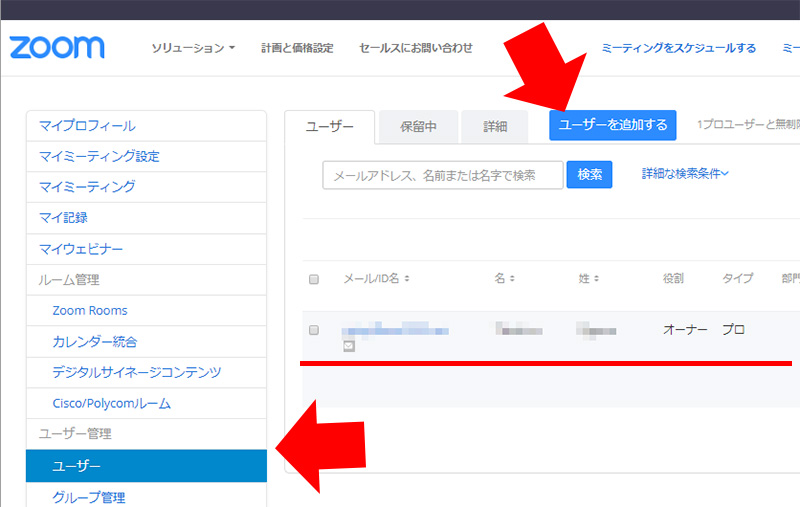Check the owner user row checkbox
The width and height of the screenshot is (800, 507).
tap(314, 330)
